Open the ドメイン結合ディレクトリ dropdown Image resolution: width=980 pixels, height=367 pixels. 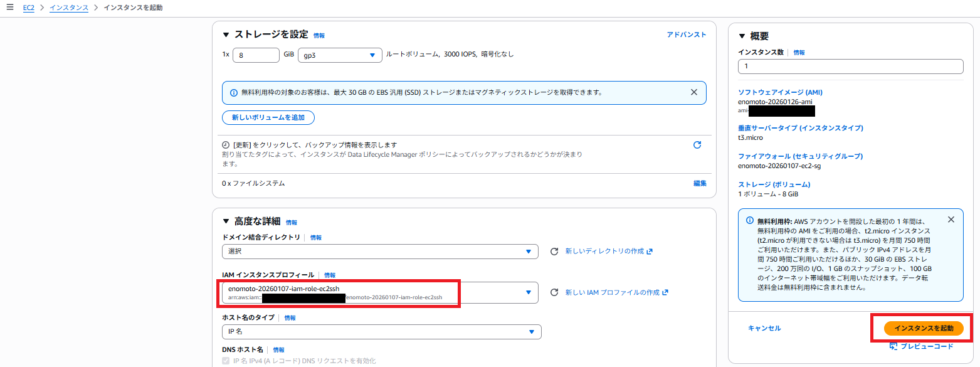380,252
